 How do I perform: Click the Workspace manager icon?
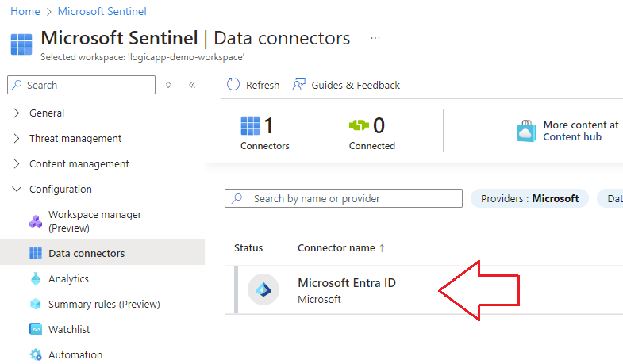click(36, 221)
